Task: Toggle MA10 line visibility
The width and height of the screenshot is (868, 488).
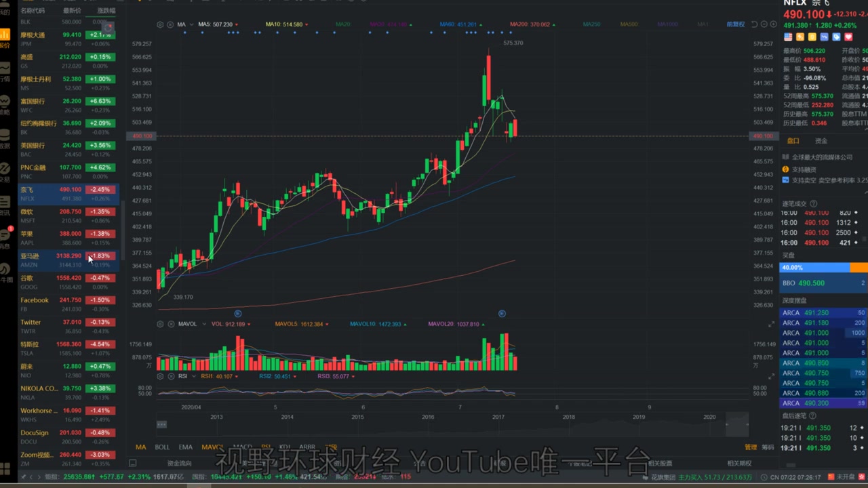Action: click(286, 24)
